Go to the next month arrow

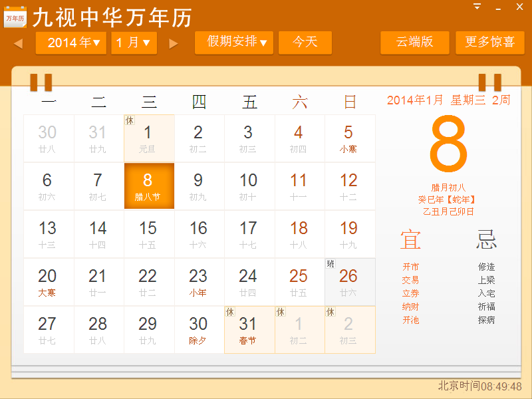174,43
